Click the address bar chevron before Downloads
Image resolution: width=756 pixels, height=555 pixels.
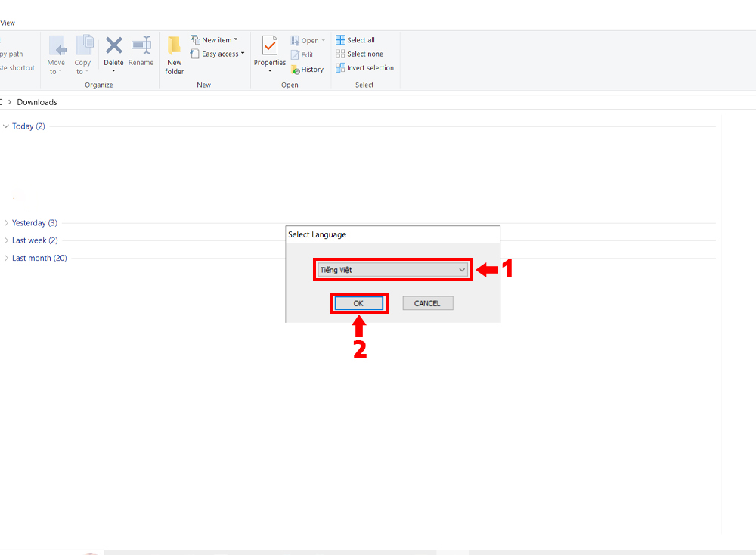[x=10, y=102]
